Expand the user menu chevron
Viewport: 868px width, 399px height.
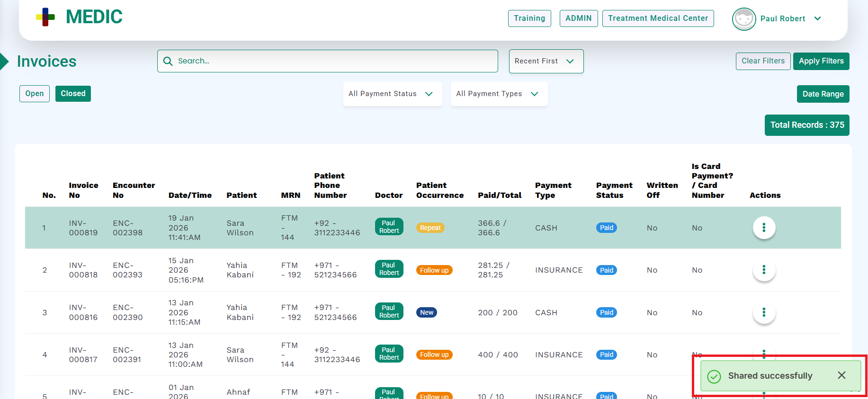[x=817, y=19]
